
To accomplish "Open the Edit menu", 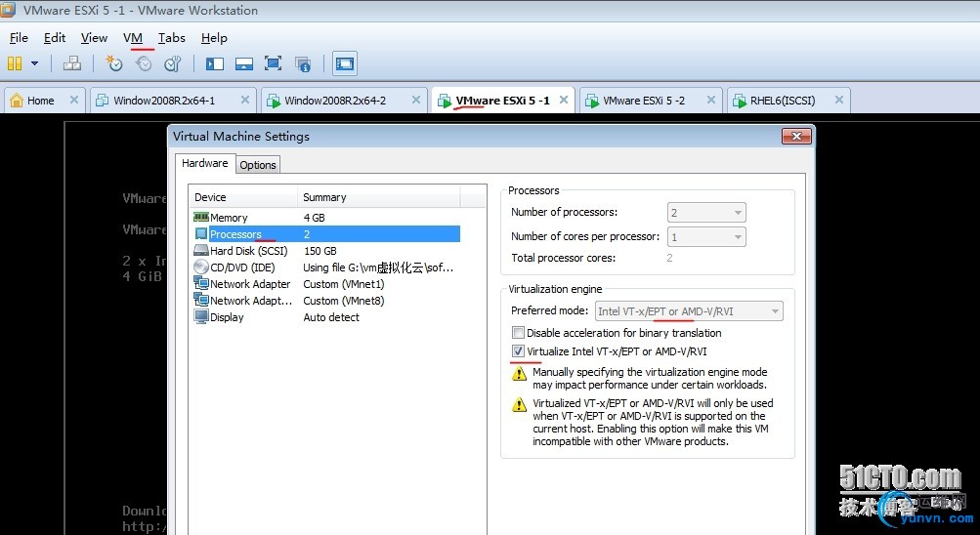I will pos(55,38).
